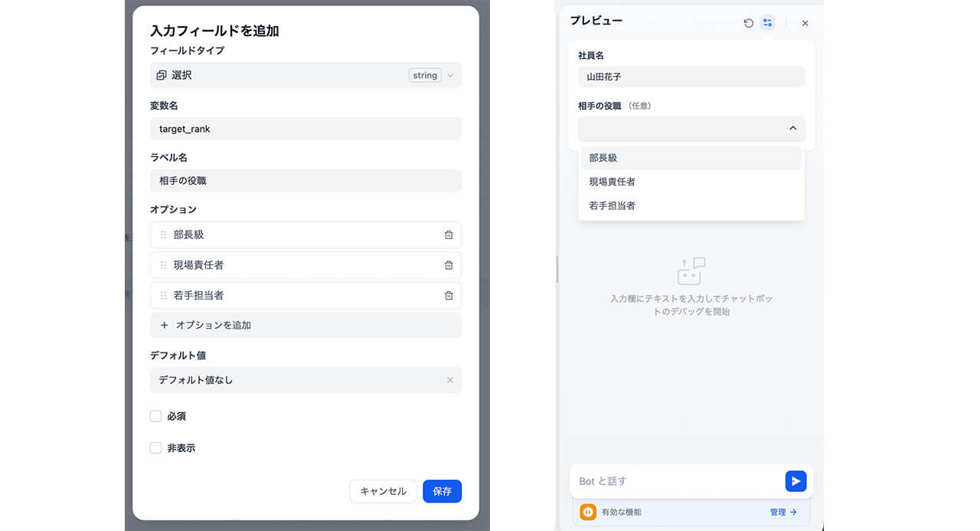Save with the 保存 button
The height and width of the screenshot is (531, 980).
tap(442, 491)
